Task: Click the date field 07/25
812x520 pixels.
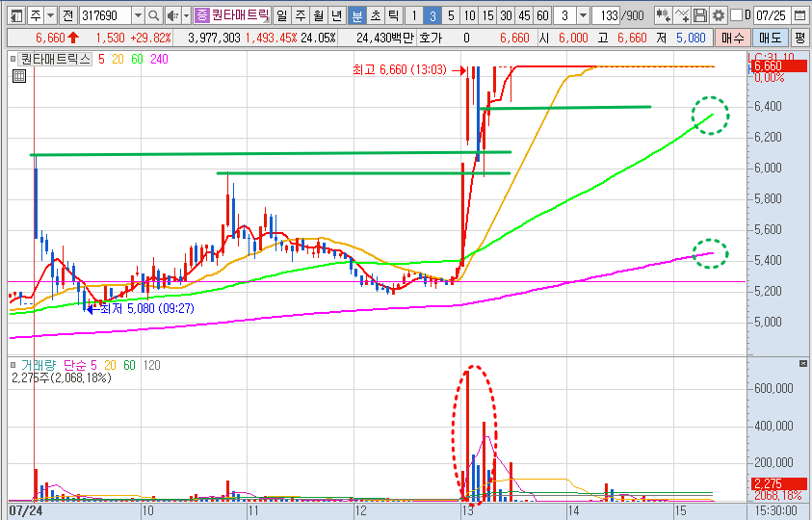Action: coord(772,16)
